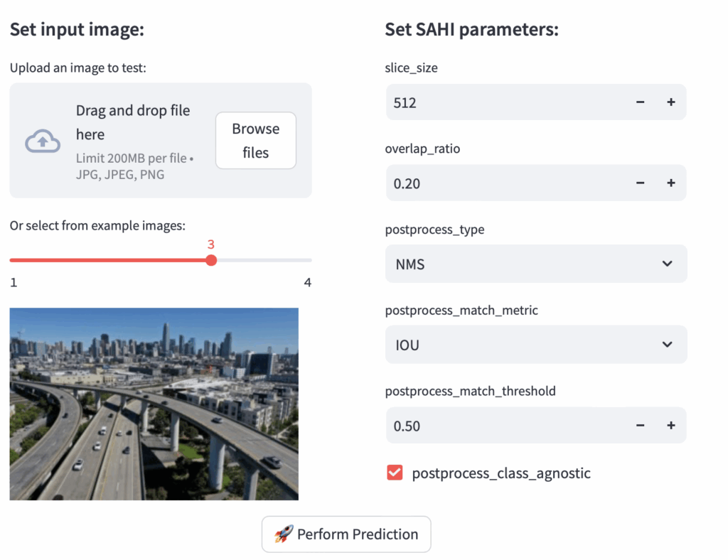Click the cloud upload icon
728x560 pixels.
43,141
